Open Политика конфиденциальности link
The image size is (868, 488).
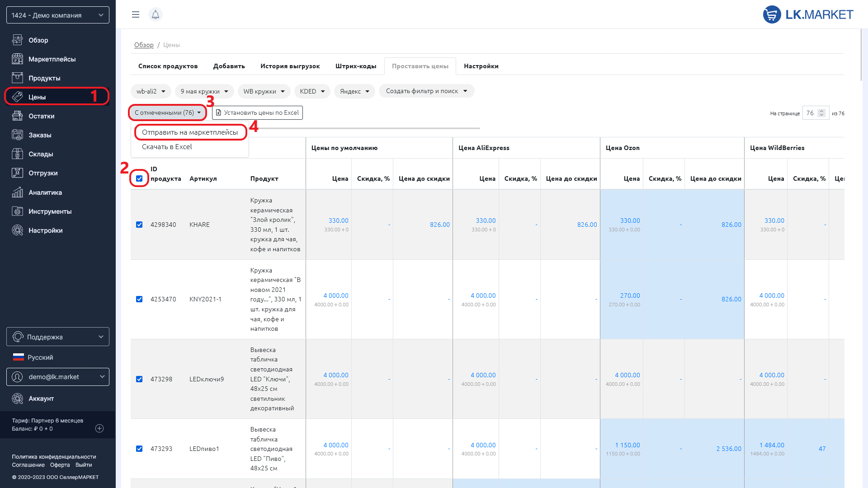pos(54,457)
